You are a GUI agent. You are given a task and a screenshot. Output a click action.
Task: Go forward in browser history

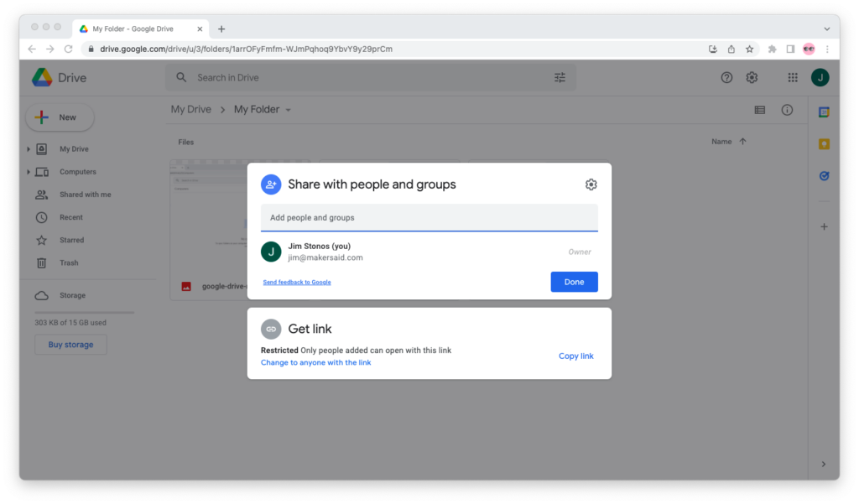[x=49, y=49]
